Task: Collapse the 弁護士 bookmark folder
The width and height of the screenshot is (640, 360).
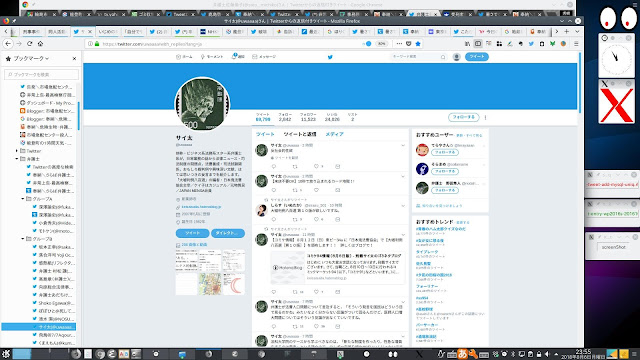Action: [16, 159]
